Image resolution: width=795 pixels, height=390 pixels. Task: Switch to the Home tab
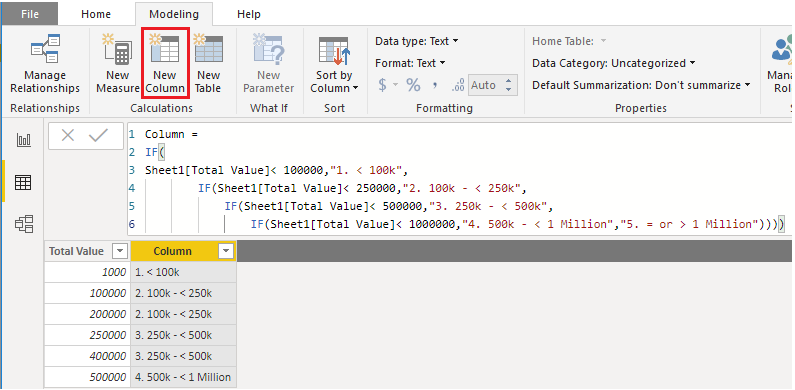coord(96,14)
